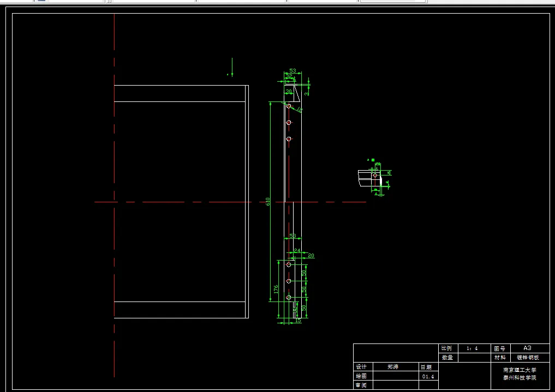Click the A3 drawing number value
555x392 pixels.
pos(527,348)
